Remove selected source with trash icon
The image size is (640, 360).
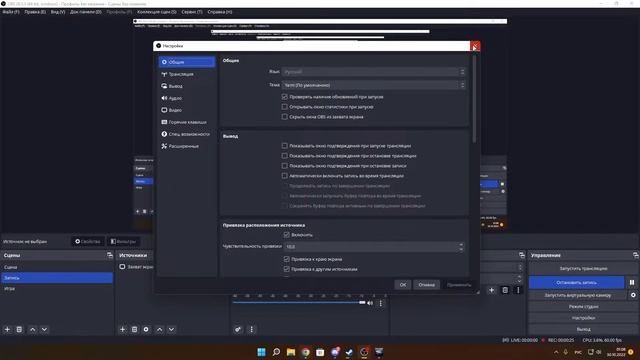pyautogui.click(x=134, y=329)
